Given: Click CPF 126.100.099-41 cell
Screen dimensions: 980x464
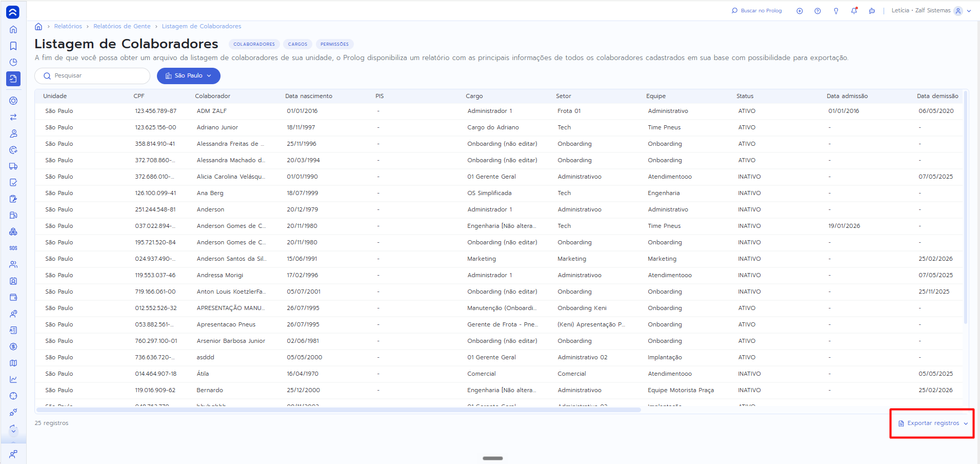Looking at the screenshot, I should (x=155, y=193).
